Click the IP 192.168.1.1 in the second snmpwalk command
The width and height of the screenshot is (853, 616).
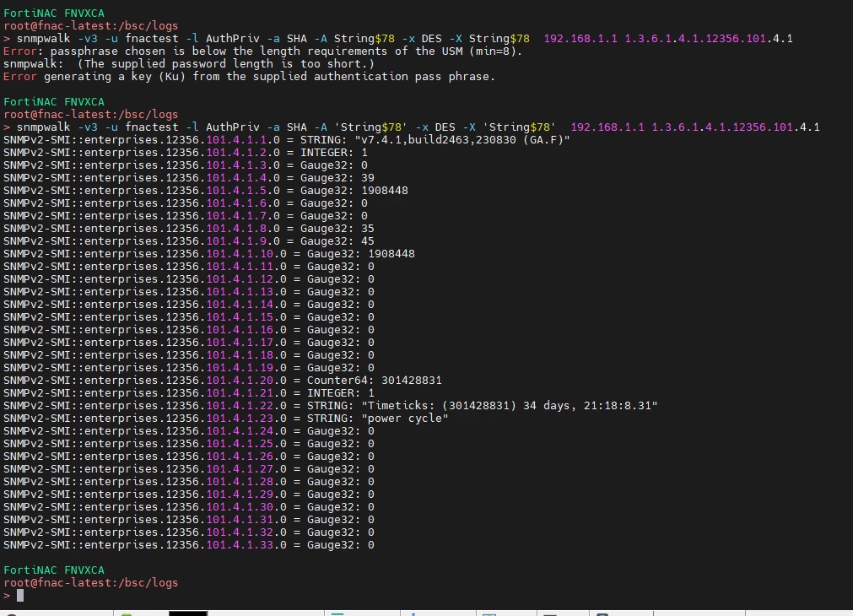pyautogui.click(x=607, y=127)
